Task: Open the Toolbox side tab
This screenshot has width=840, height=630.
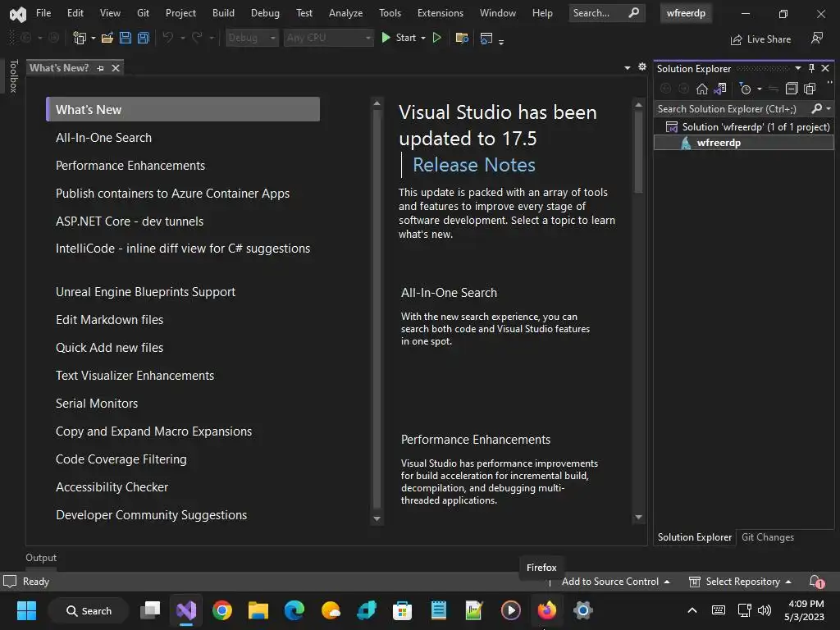Action: click(13, 76)
